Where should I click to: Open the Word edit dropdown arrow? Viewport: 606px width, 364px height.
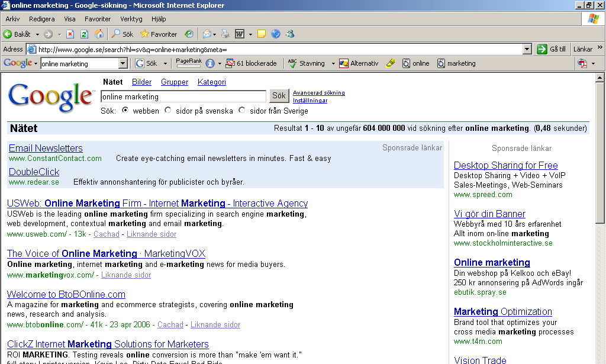coord(250,34)
